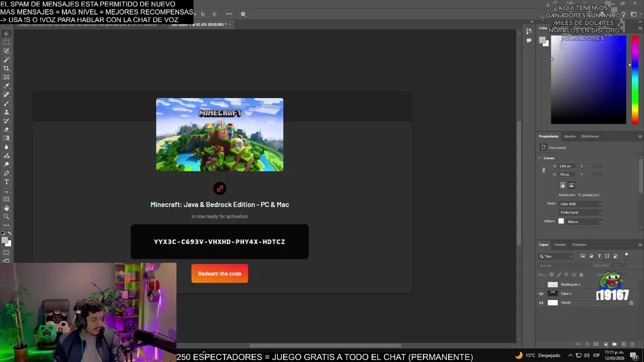Select the Lasso tool
Screen dimensions: 644x362
7,51
